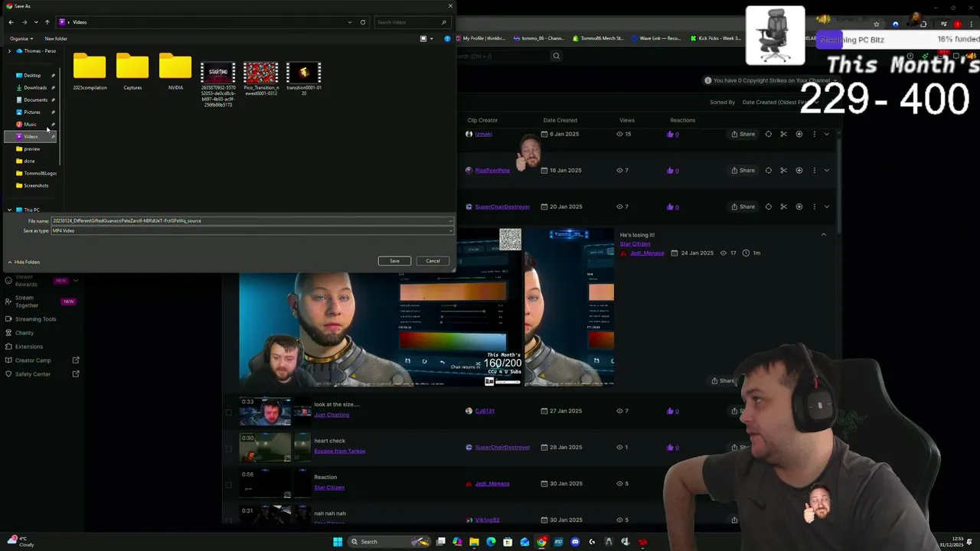Open the view layout options dropdown
This screenshot has width=980, height=551.
coord(431,38)
